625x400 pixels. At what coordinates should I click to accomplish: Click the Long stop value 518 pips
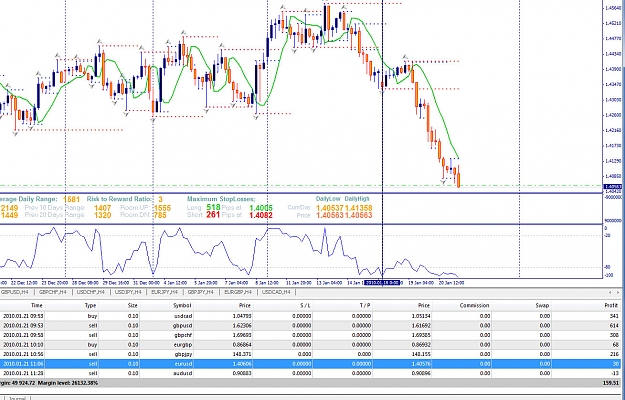tap(214, 207)
